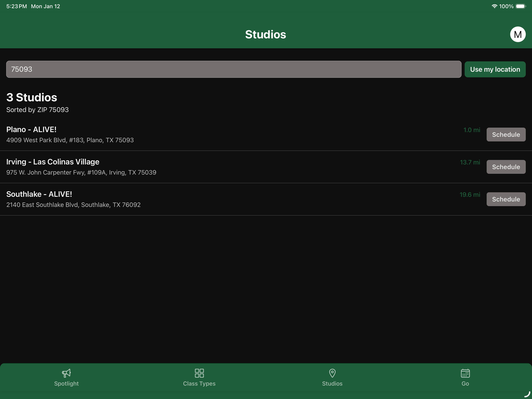Switch to the Class Types tab label
532x399 pixels.
click(199, 383)
